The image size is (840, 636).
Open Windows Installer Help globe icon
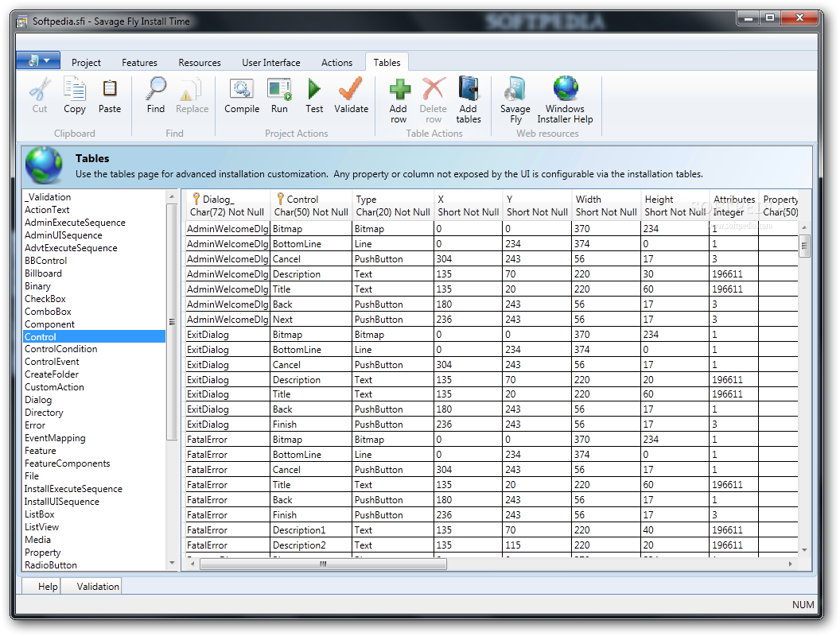(x=566, y=89)
